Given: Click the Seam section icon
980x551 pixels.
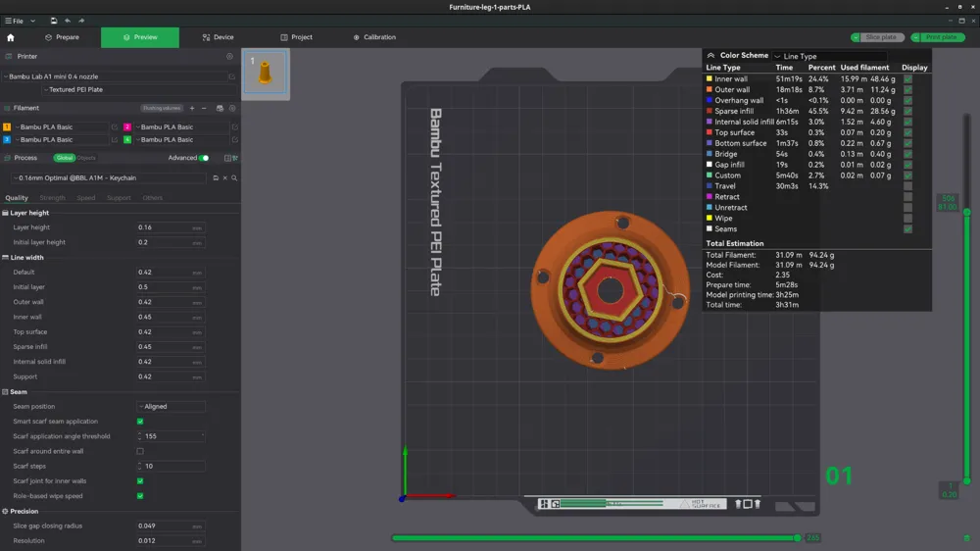Looking at the screenshot, I should tap(5, 392).
